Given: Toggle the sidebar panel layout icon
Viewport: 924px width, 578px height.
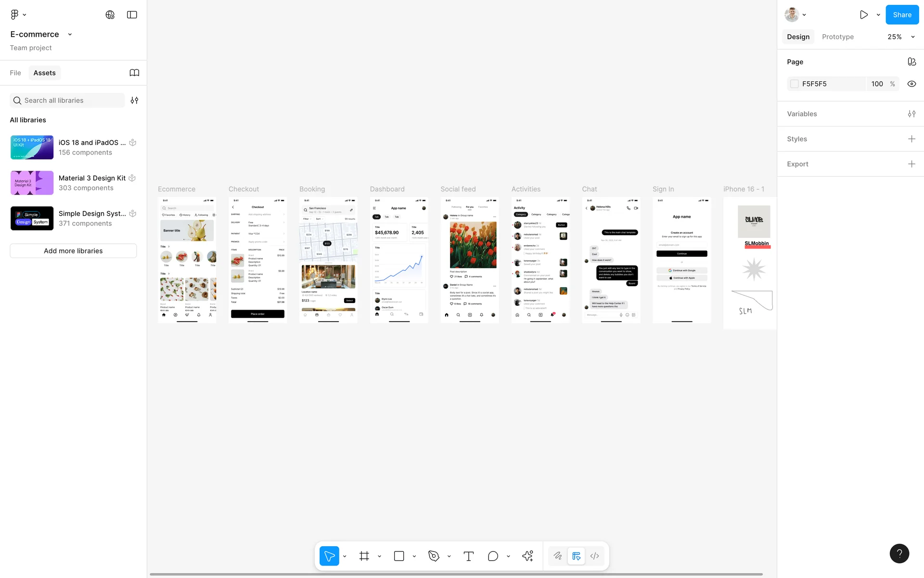Looking at the screenshot, I should pyautogui.click(x=132, y=14).
